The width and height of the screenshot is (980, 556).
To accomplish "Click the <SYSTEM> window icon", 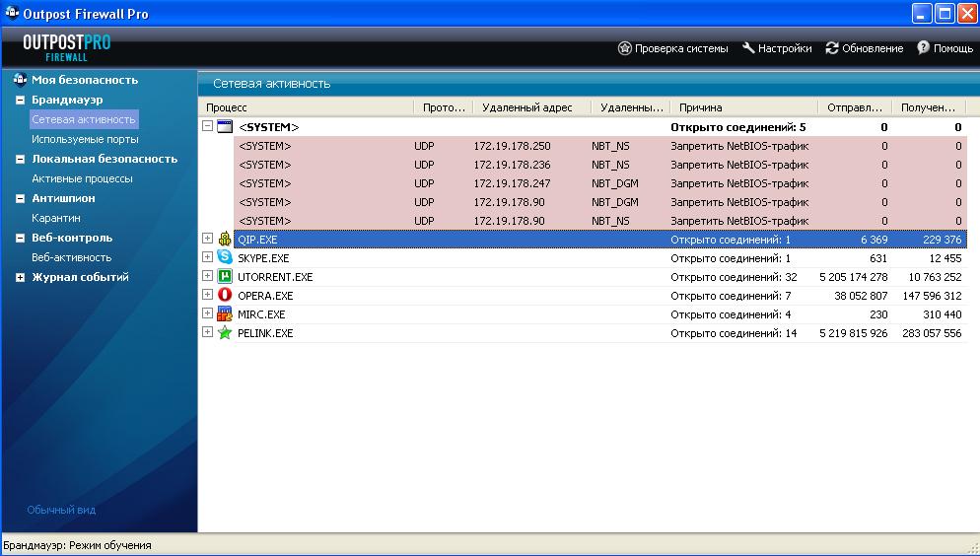I will [x=225, y=126].
